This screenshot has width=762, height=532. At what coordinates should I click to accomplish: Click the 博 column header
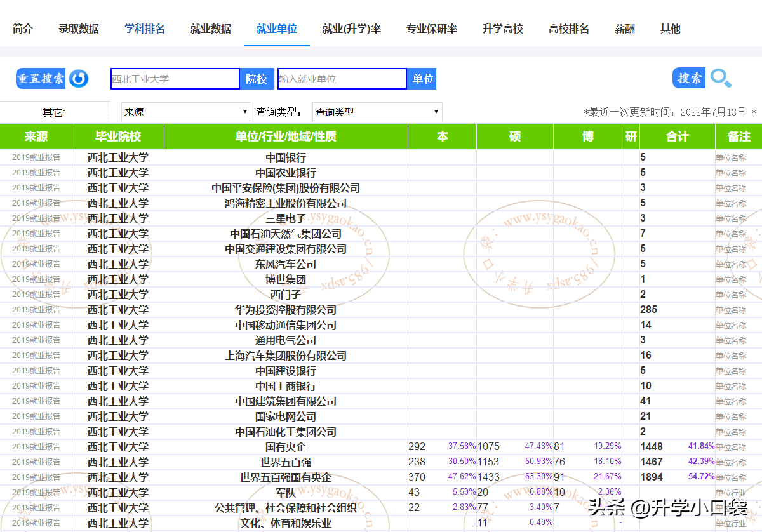[588, 136]
